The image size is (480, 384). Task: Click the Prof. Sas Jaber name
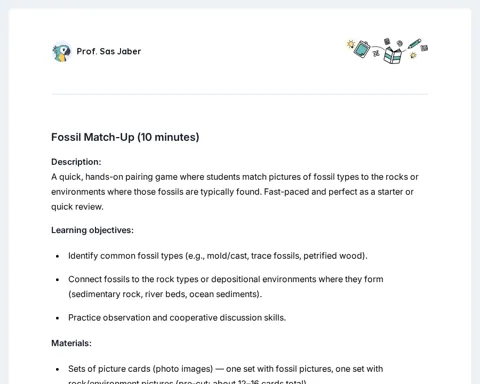(x=109, y=51)
